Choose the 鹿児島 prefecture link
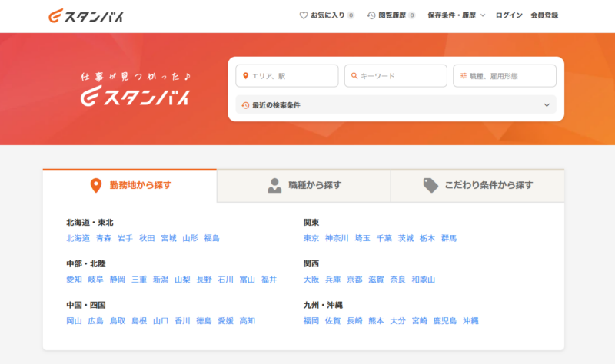Viewport: 615px width, 364px height. click(445, 321)
